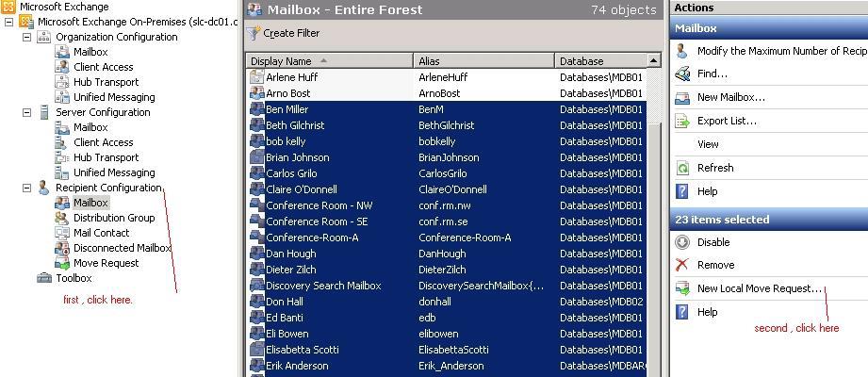Open the Find action

tap(712, 74)
